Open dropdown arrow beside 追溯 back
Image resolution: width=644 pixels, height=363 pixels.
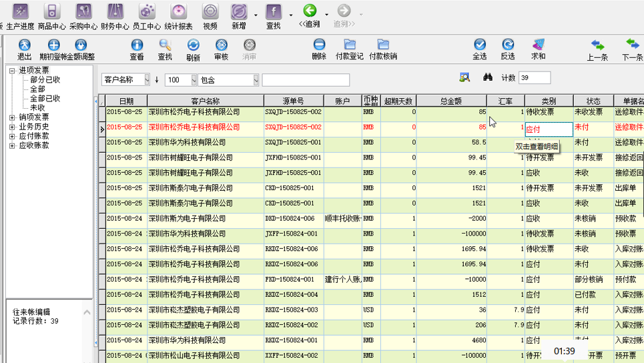326,15
